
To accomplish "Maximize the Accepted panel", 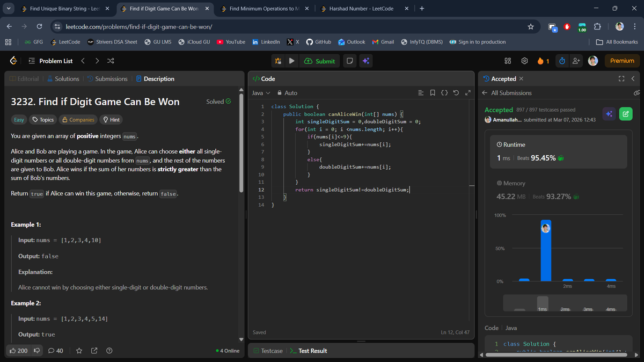I will (621, 79).
